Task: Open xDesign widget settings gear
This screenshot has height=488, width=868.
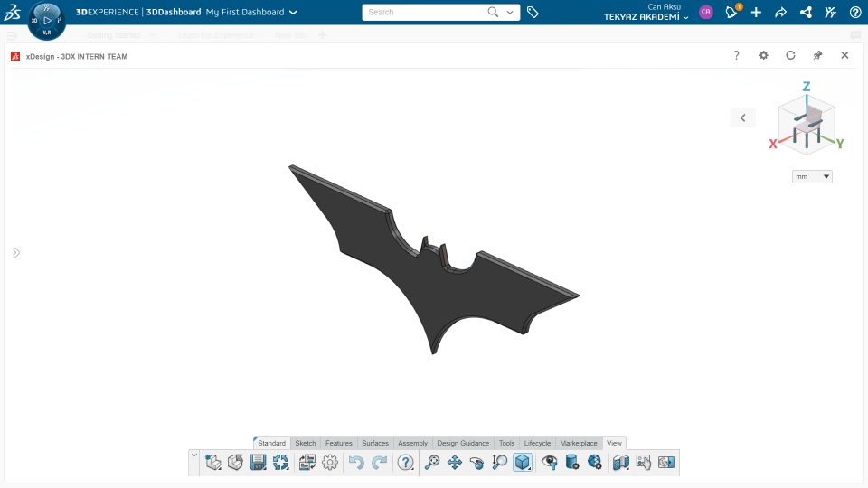Action: tap(763, 55)
